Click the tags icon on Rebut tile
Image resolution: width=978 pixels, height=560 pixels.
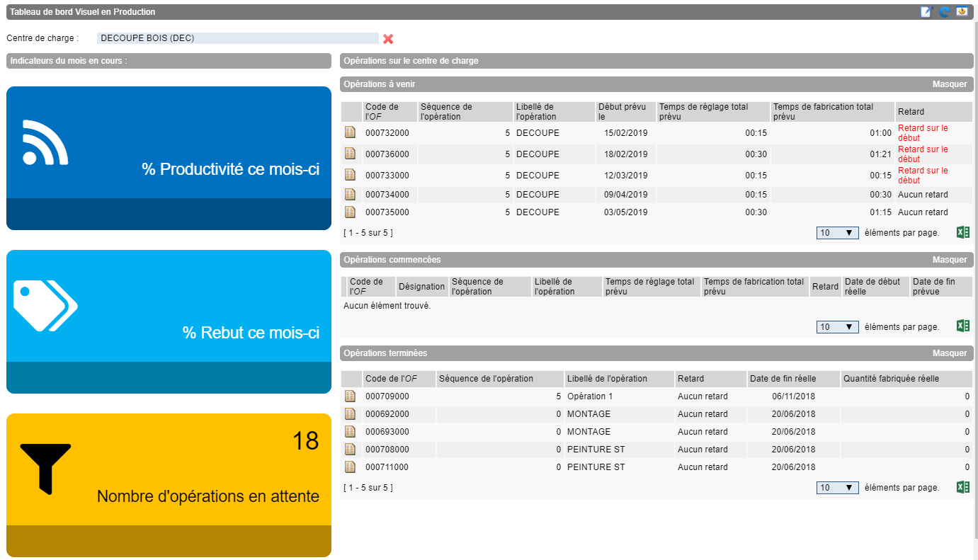(45, 305)
